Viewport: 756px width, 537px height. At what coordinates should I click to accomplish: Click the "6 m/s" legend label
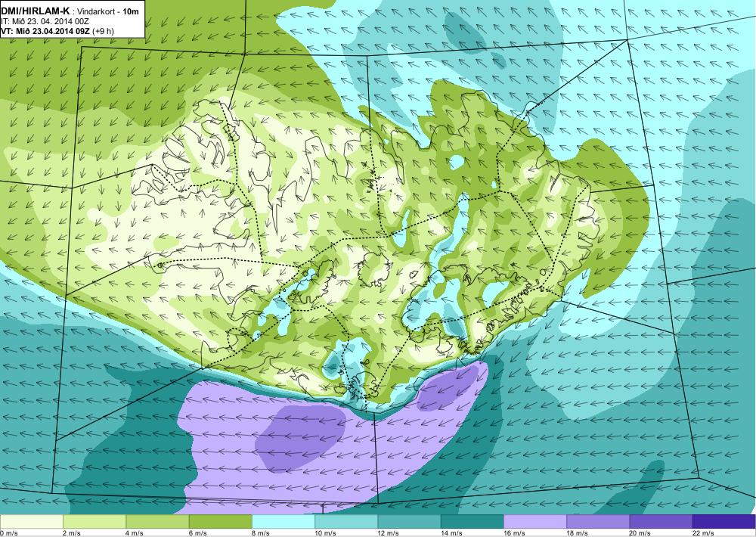pos(197,533)
